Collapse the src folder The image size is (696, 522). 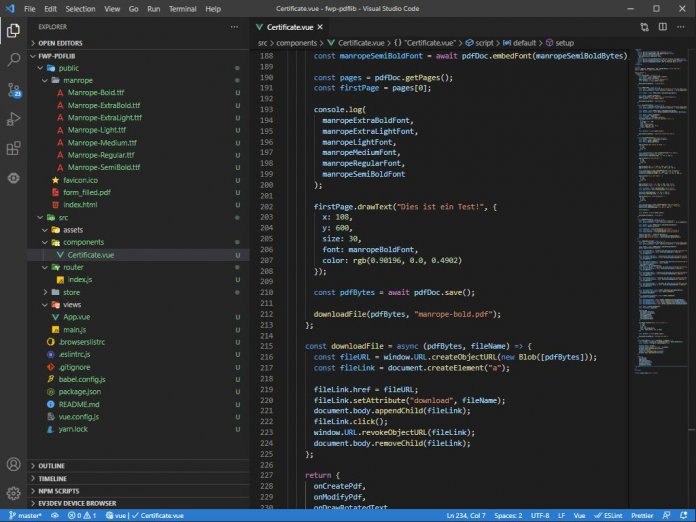138,218
